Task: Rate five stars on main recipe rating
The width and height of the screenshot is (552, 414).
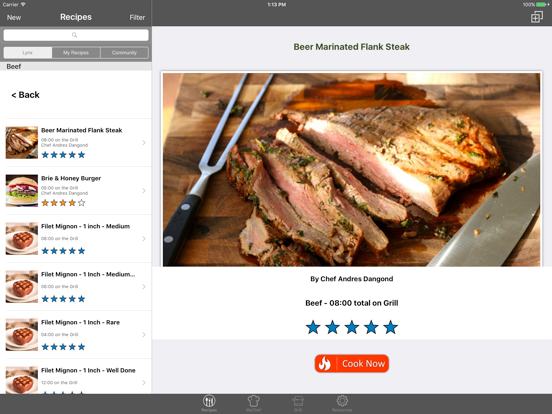Action: [x=390, y=327]
